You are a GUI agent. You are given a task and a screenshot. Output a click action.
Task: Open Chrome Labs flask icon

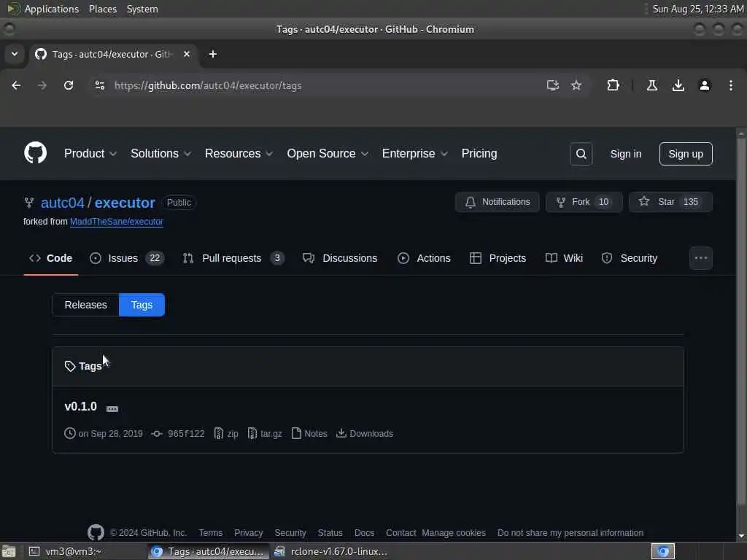652,86
